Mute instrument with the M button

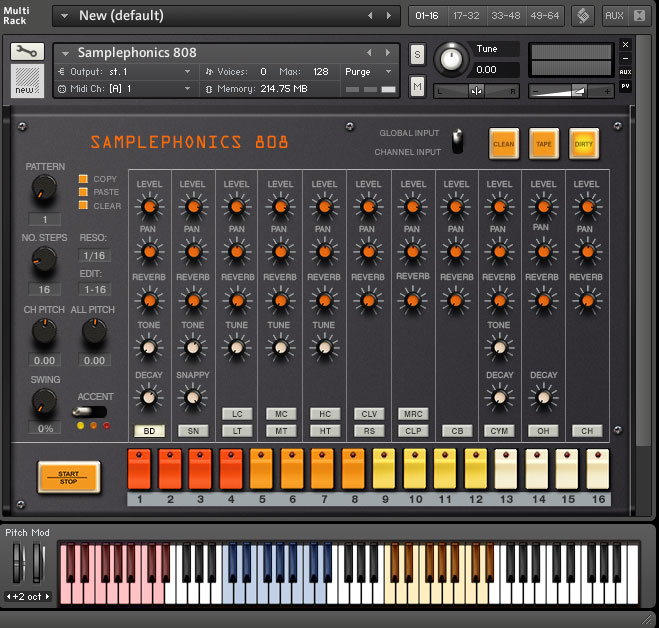point(417,87)
